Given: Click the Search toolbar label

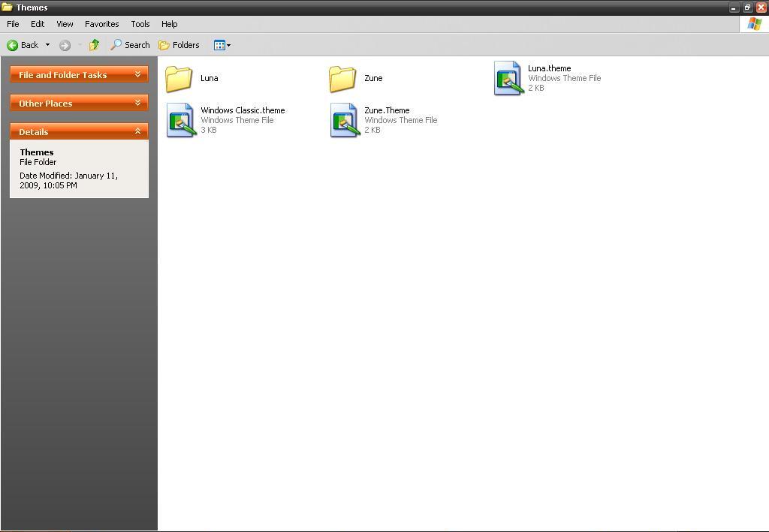Looking at the screenshot, I should pyautogui.click(x=137, y=44).
